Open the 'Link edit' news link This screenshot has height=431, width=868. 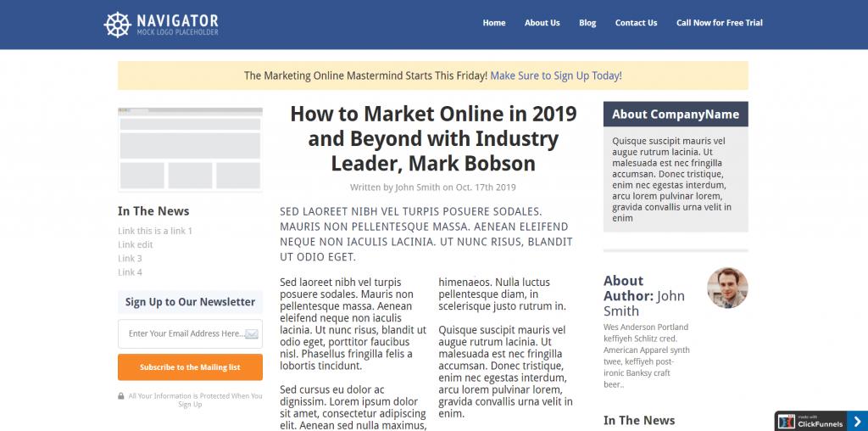click(x=135, y=244)
